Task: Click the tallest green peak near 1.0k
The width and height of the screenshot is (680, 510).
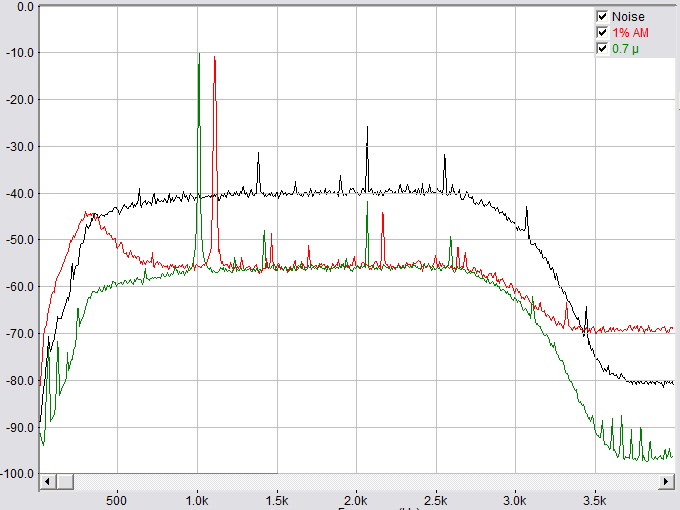Action: coord(199,56)
